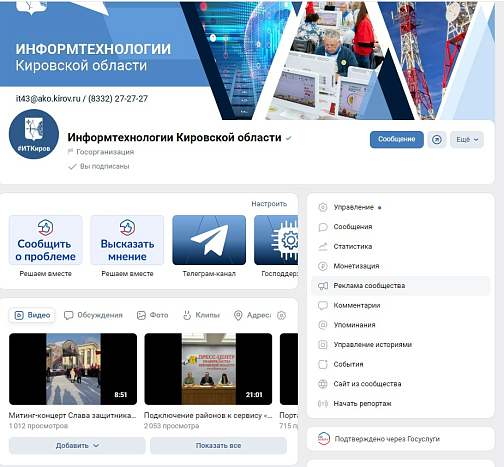Click the Сообщение button
This screenshot has height=467, width=504.
(x=397, y=140)
